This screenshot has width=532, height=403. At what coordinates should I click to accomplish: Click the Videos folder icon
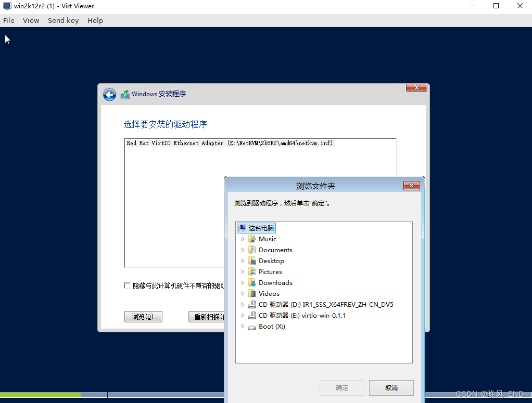pos(252,293)
